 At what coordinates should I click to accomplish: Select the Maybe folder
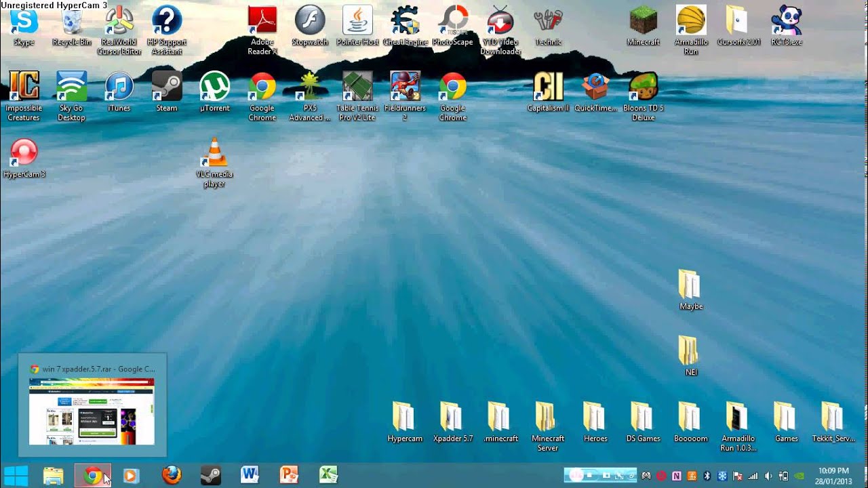click(691, 289)
